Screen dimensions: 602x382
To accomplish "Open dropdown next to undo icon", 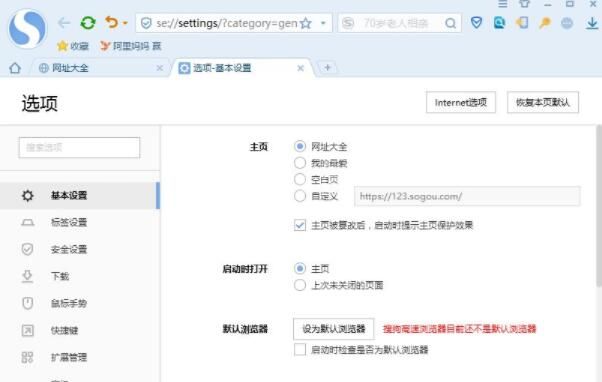I will (x=125, y=23).
